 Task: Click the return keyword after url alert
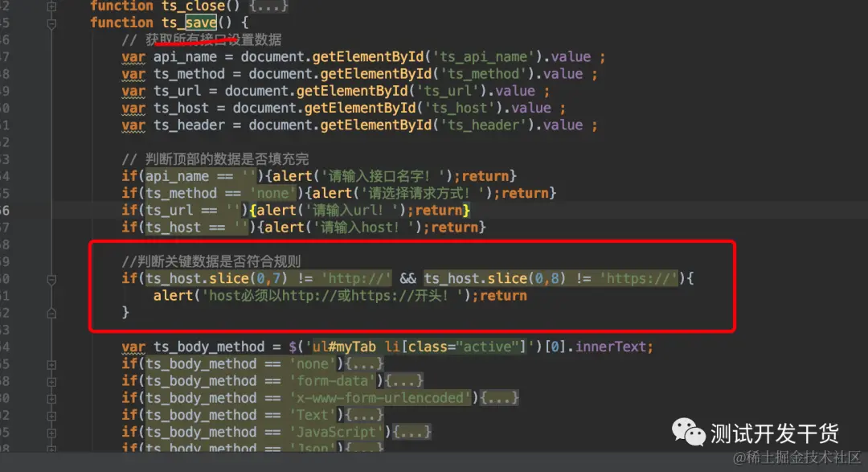(x=439, y=211)
